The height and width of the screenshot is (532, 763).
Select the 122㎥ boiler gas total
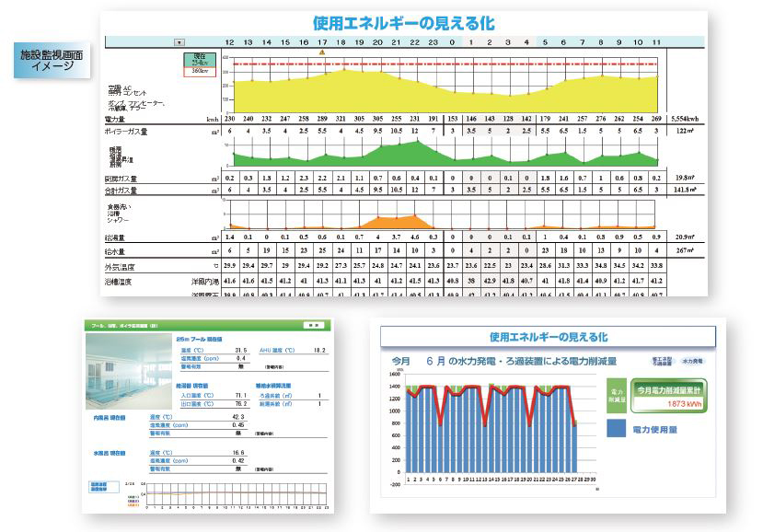click(685, 131)
